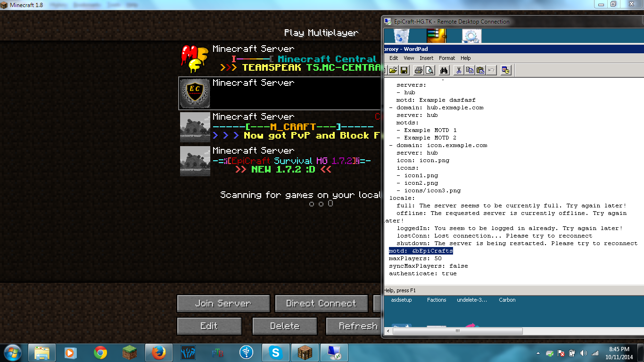Open the Insert menu in WordPad
The image size is (644, 362).
click(426, 58)
